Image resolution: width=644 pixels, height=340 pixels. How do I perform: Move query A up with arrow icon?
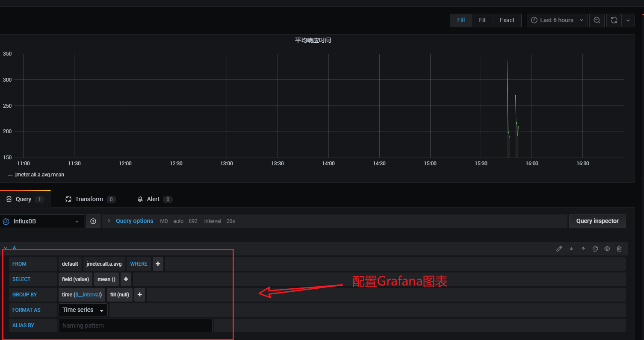coord(583,249)
